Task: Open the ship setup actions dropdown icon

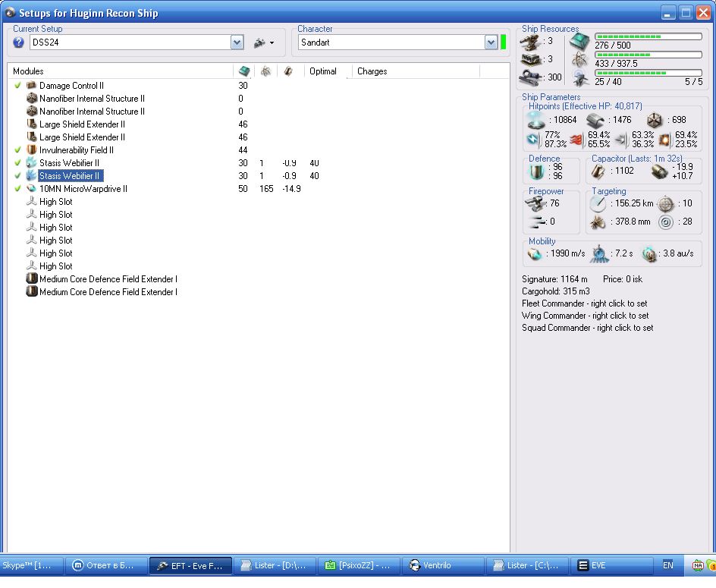Action: 264,43
